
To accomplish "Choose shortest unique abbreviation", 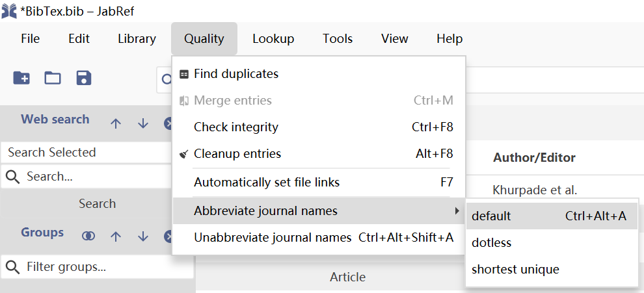I will click(x=515, y=269).
